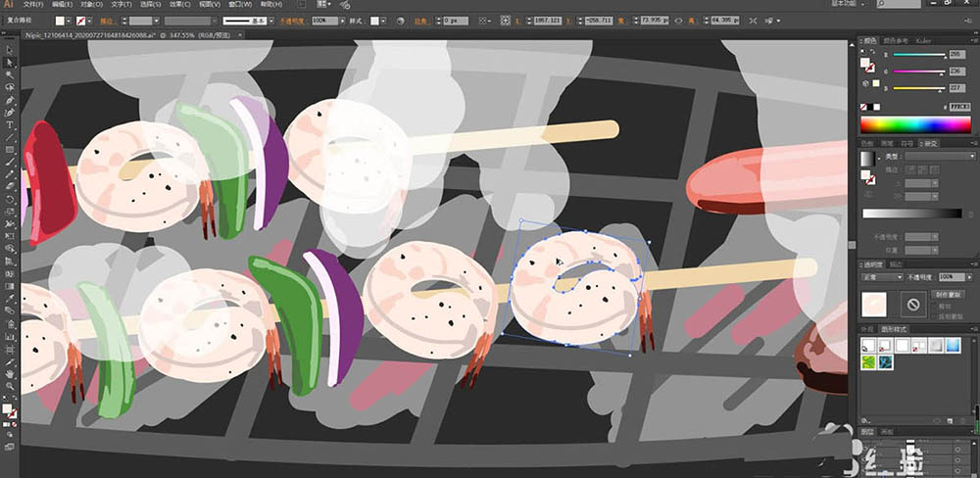Open the Arrange Documents menu
This screenshot has height=478, width=980.
click(323, 4)
